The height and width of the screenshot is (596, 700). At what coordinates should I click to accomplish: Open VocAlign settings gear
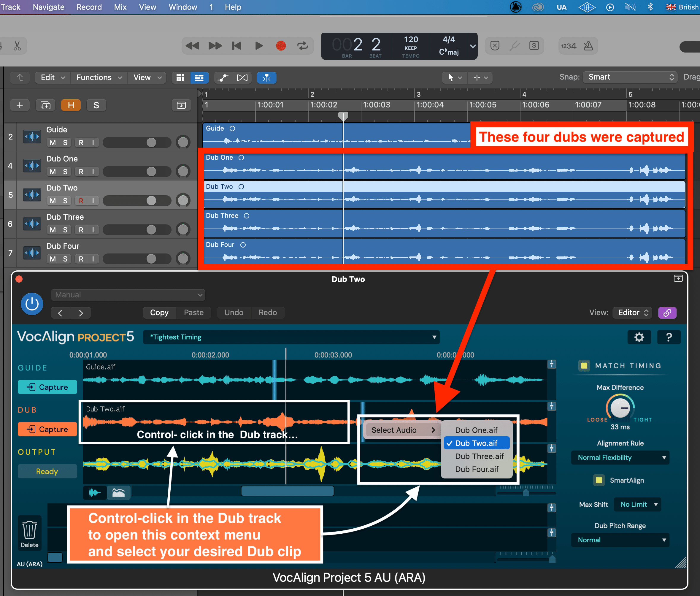click(639, 337)
